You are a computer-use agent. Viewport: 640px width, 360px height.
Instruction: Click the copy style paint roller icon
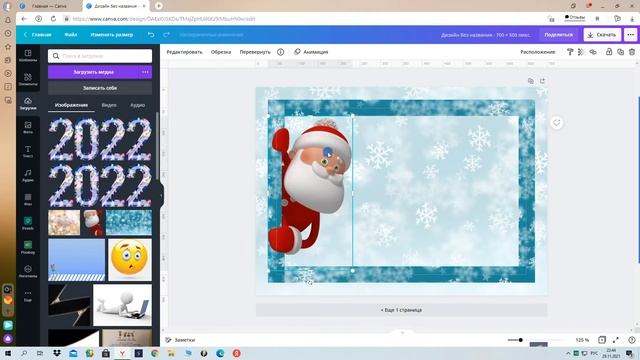pyautogui.click(x=570, y=52)
